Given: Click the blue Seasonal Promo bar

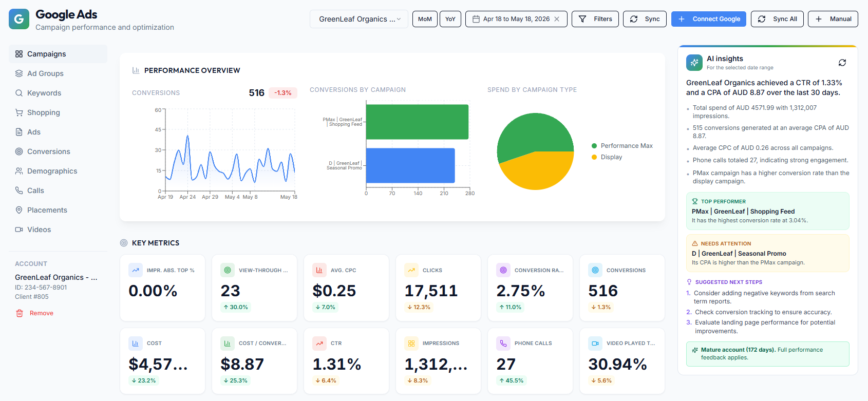Looking at the screenshot, I should [410, 165].
